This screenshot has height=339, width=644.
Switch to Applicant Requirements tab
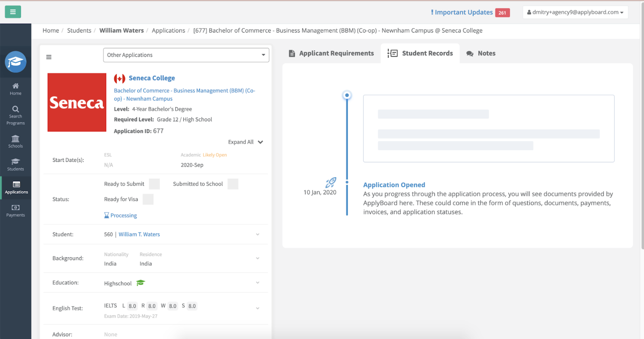(331, 53)
